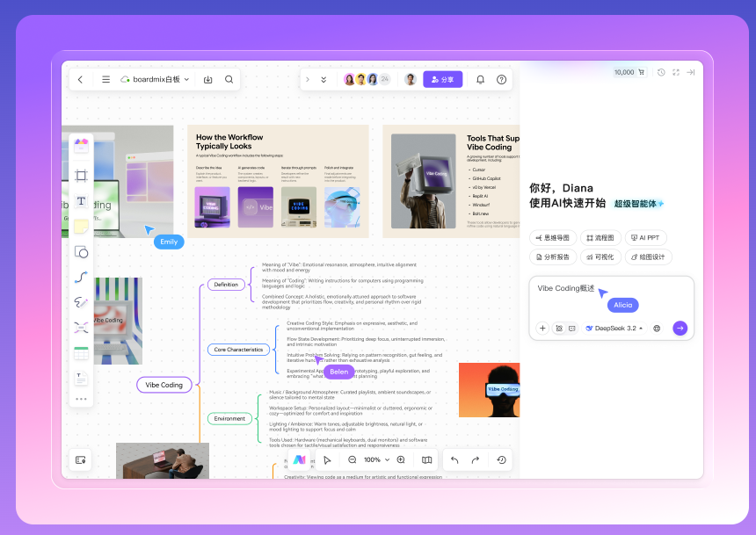Viewport: 756px width, 535px height.
Task: Open the bottom-left page panel icon
Action: [81, 459]
